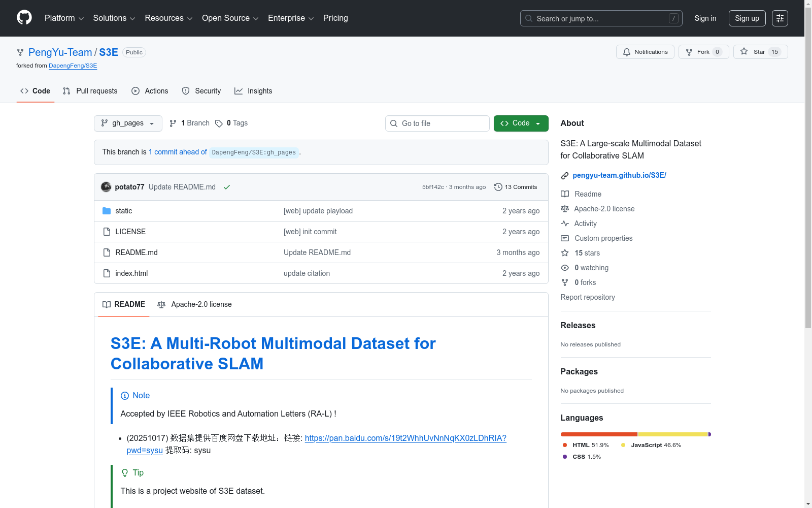
Task: Click the eye icon beside 0 watching
Action: tap(565, 268)
